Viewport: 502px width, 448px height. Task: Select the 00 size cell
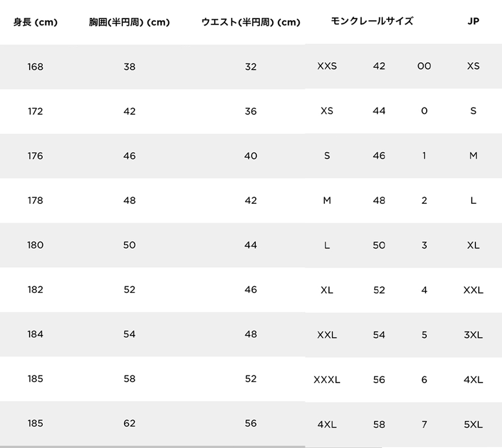tap(424, 66)
